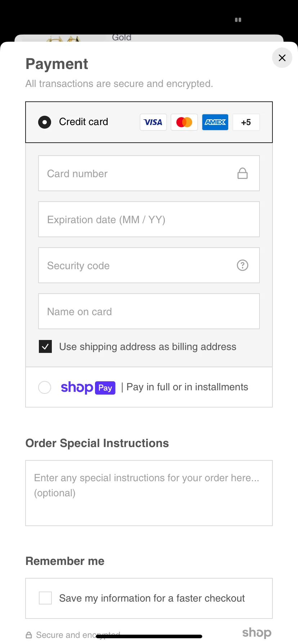Click the Shop Pay logo
This screenshot has width=298, height=644.
(x=88, y=387)
